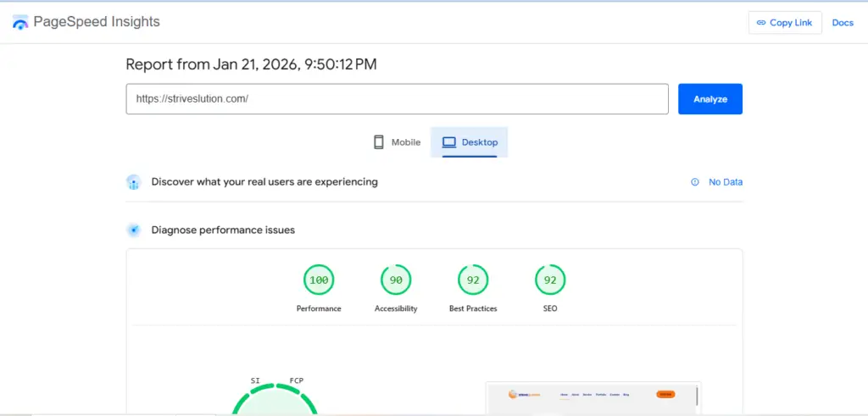This screenshot has height=416, width=868.
Task: Click the Performance score gauge of 100
Action: tap(319, 279)
